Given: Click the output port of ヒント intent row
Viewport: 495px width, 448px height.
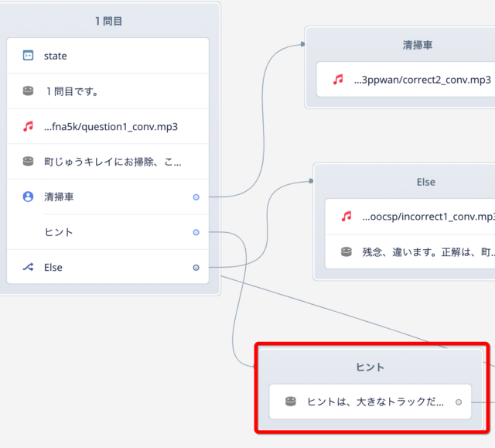Looking at the screenshot, I should (196, 232).
